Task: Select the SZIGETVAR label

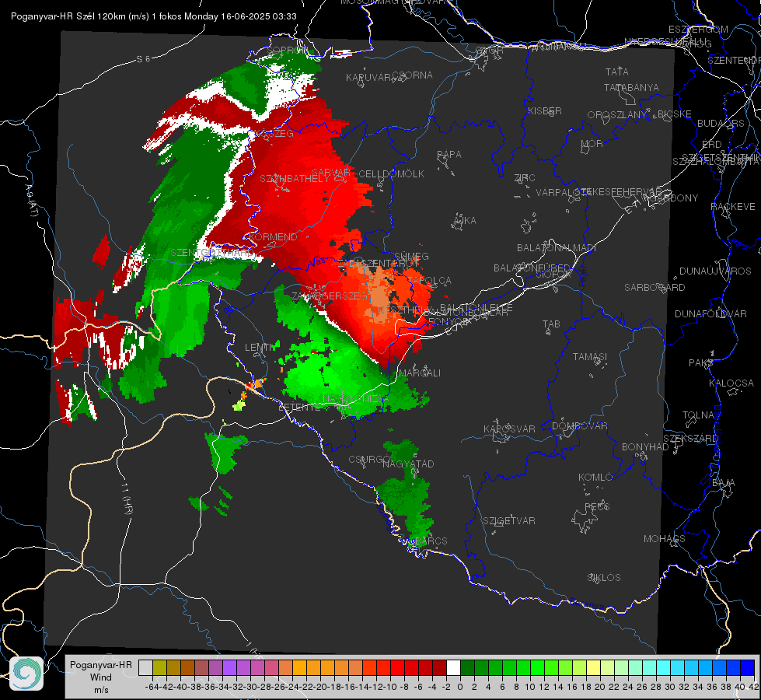Action: coord(508,521)
